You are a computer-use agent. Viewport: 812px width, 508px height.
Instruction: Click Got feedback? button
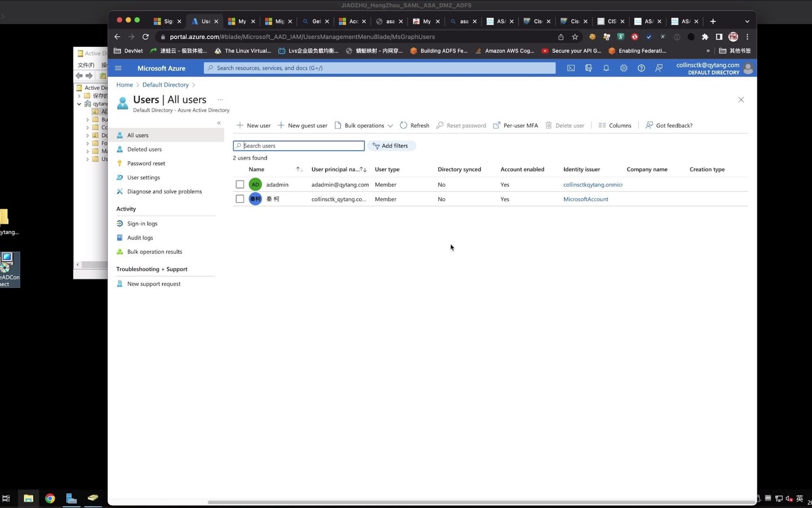[669, 126]
